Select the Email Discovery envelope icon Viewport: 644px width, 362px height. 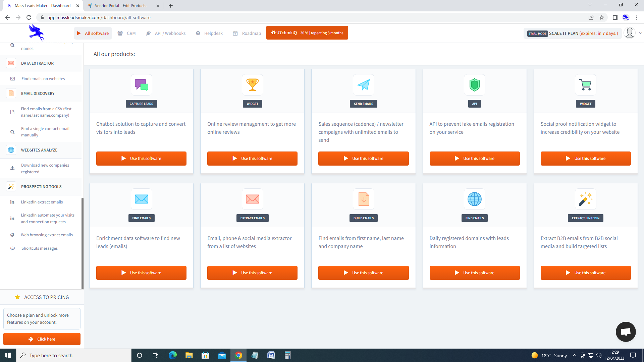point(11,93)
